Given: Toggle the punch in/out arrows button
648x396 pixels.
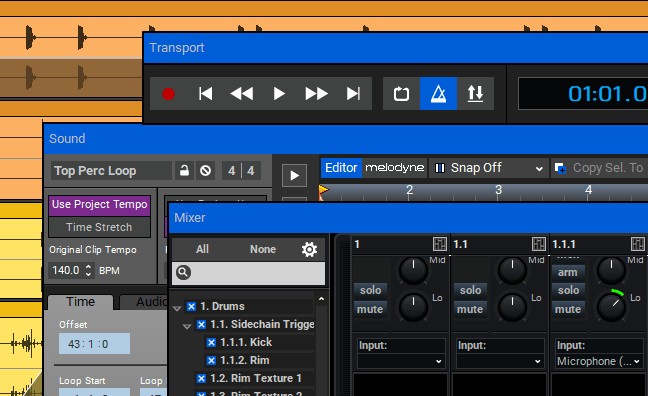Looking at the screenshot, I should coord(475,94).
